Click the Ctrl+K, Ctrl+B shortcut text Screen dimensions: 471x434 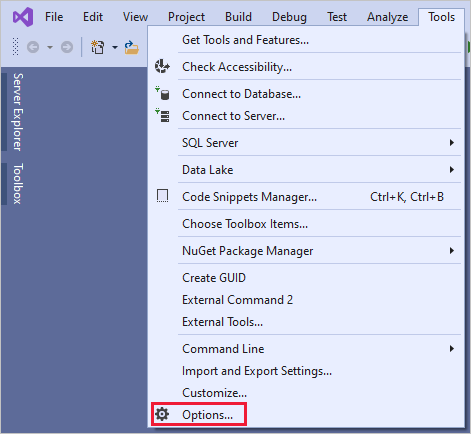tap(407, 197)
